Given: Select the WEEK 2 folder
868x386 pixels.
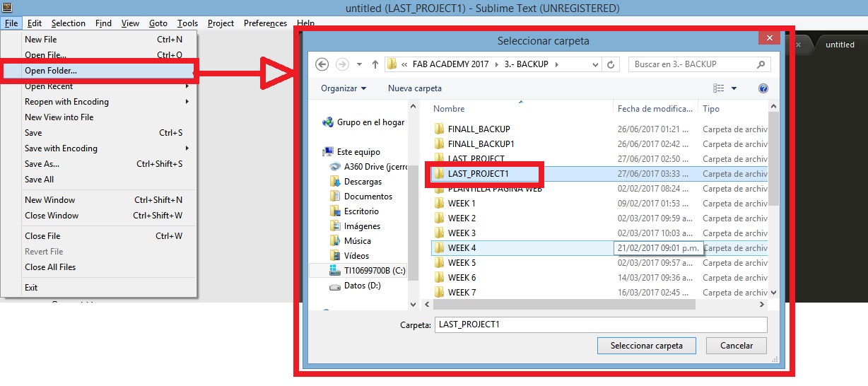Looking at the screenshot, I should pos(455,218).
